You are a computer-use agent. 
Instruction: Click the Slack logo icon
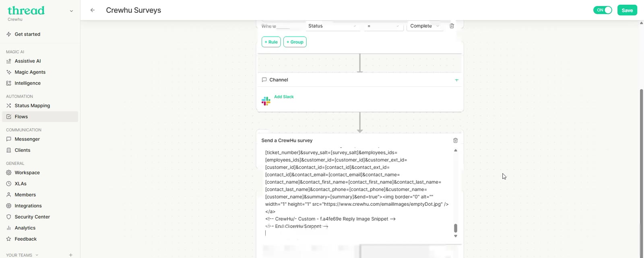(266, 101)
